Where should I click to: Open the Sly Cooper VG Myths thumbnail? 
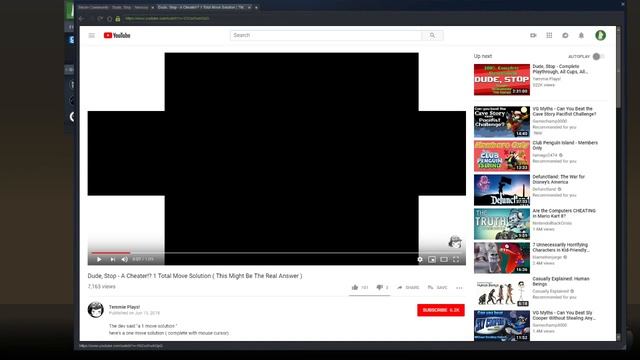point(502,326)
